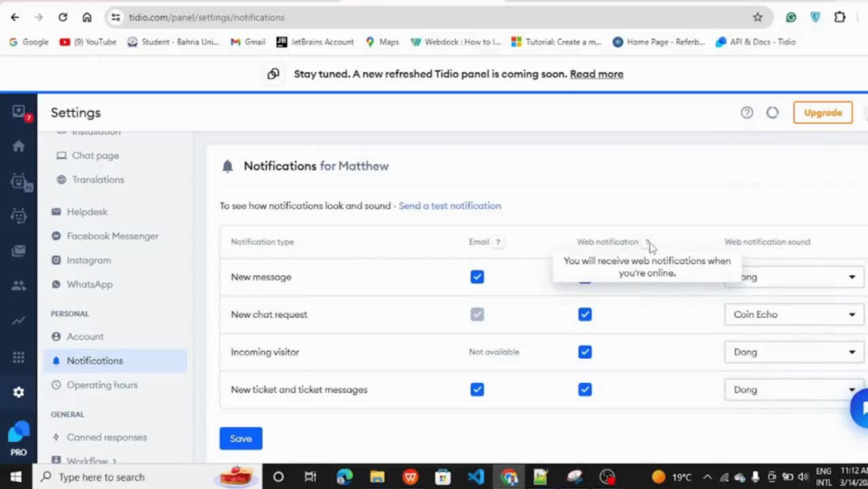
Task: Click the Windows Start button
Action: point(16,477)
